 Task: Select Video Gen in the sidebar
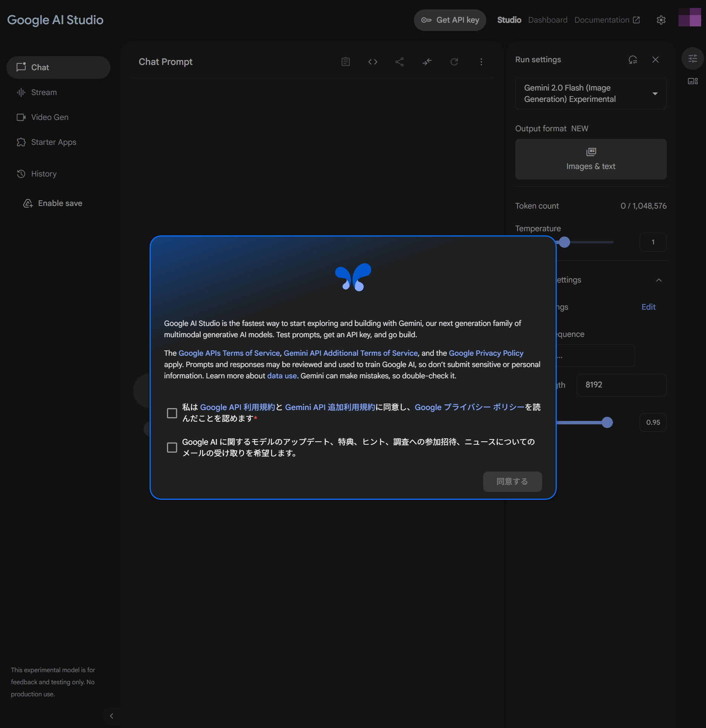(58, 117)
